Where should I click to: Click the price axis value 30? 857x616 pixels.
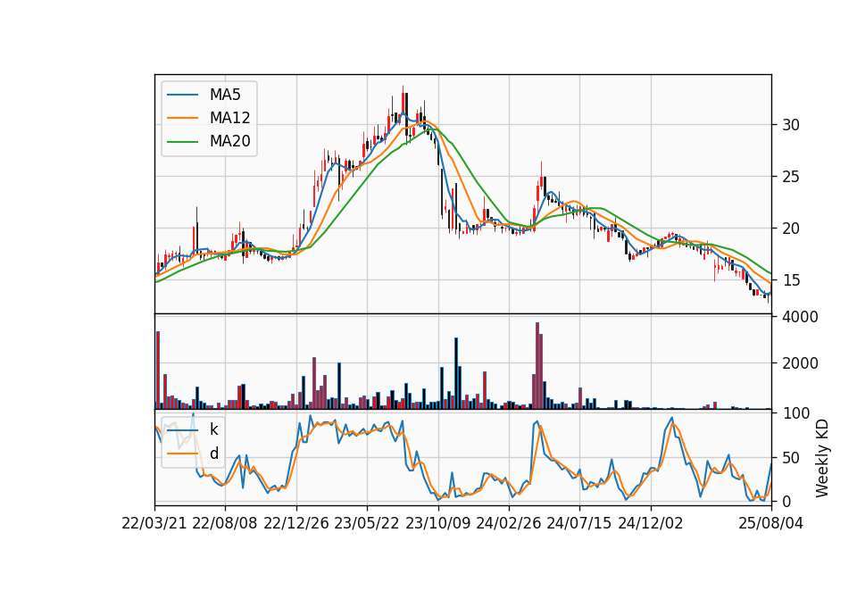tap(790, 125)
